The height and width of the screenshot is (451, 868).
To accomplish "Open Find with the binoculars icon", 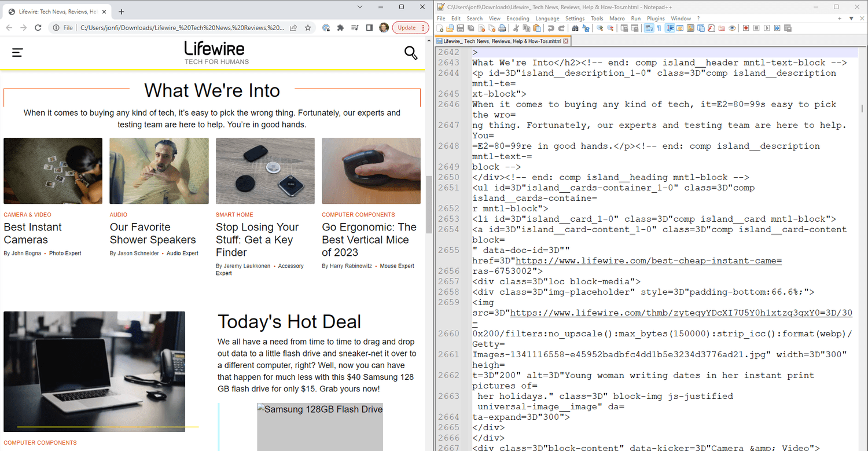I will [x=575, y=28].
